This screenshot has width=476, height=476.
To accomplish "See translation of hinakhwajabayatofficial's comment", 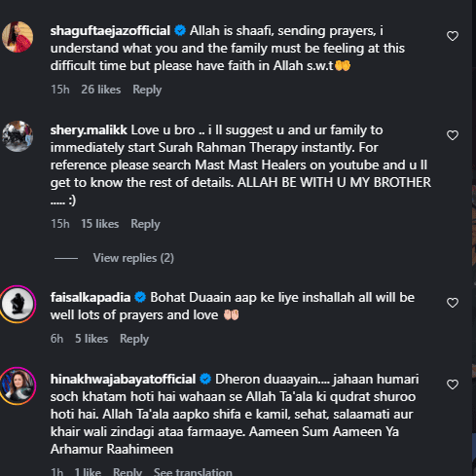I will point(193,471).
